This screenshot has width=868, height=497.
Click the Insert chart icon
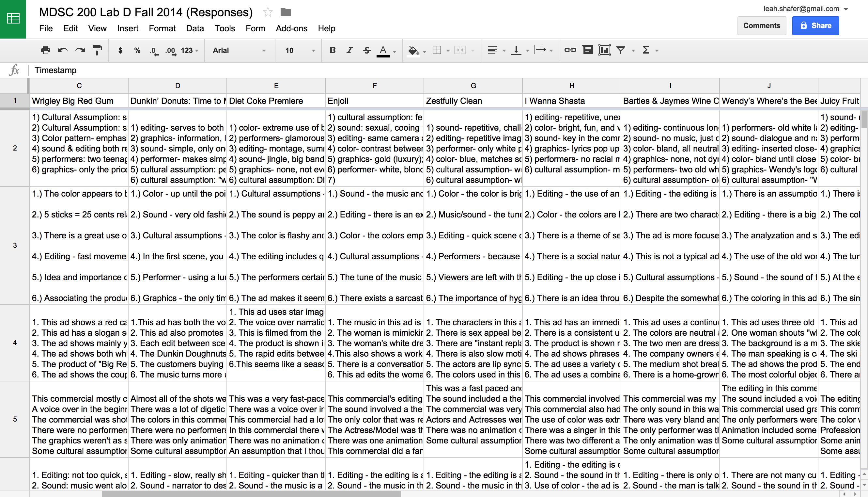point(604,51)
